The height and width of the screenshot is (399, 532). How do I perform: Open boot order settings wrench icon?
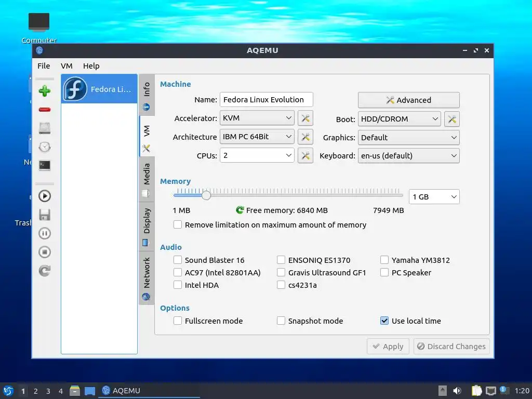click(452, 119)
